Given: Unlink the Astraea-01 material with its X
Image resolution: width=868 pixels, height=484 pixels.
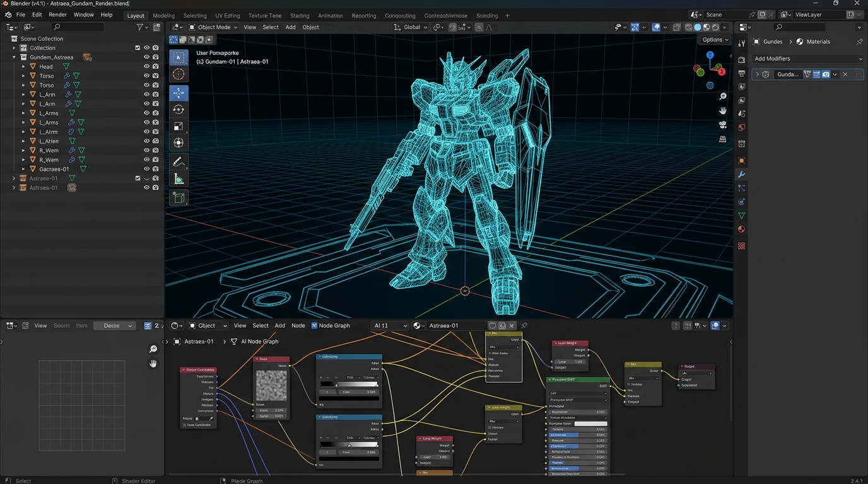Looking at the screenshot, I should 512,326.
